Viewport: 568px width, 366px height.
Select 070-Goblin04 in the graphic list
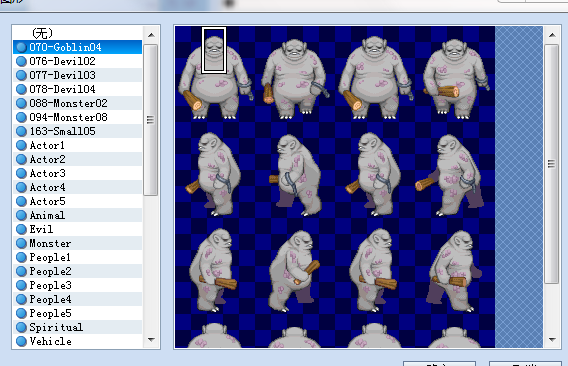coord(78,47)
